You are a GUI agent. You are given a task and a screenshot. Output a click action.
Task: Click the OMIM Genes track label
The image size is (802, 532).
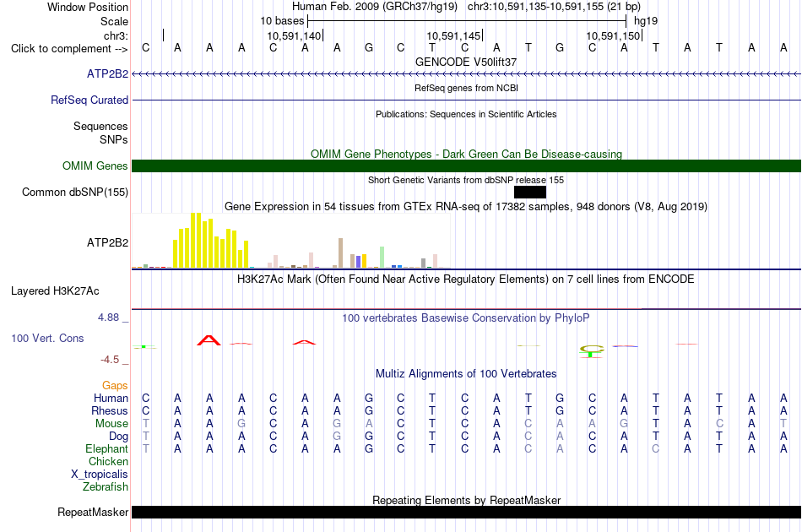click(95, 166)
